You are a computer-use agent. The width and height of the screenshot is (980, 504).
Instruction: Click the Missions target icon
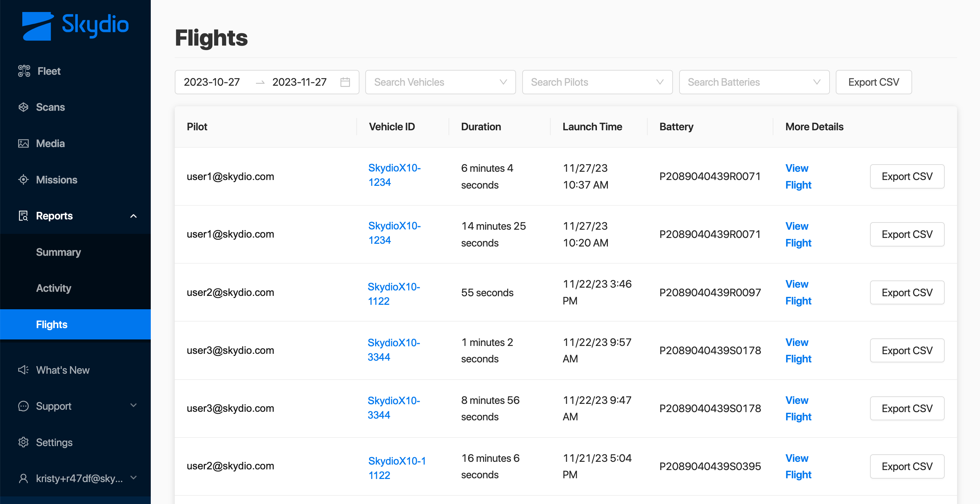coord(23,180)
